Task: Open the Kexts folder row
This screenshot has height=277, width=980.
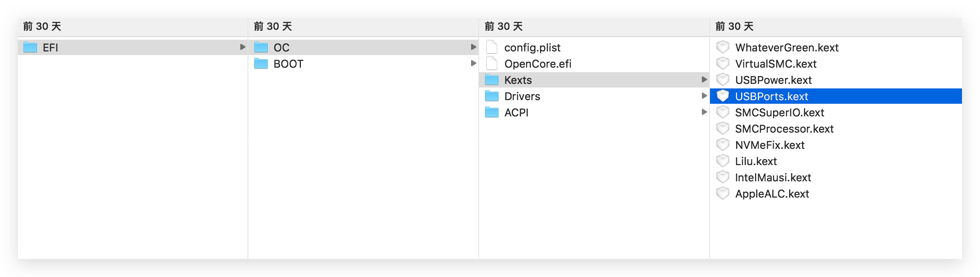Action: (518, 80)
